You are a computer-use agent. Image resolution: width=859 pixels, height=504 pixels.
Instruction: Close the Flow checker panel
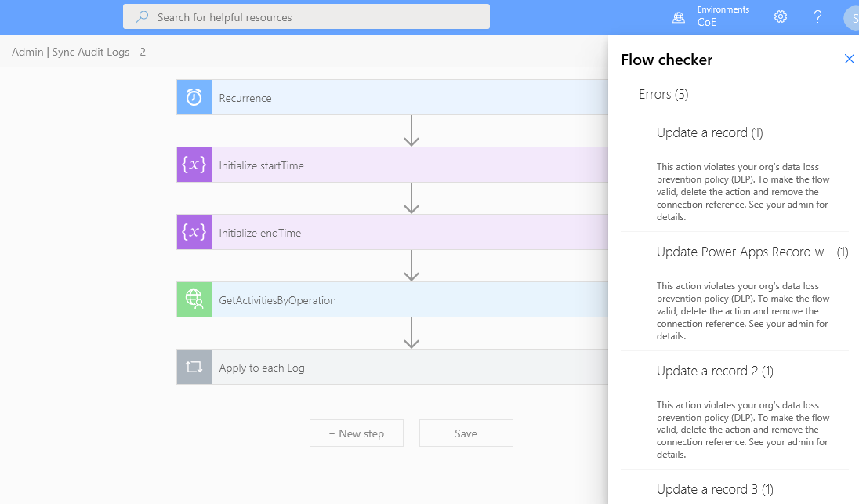[849, 59]
